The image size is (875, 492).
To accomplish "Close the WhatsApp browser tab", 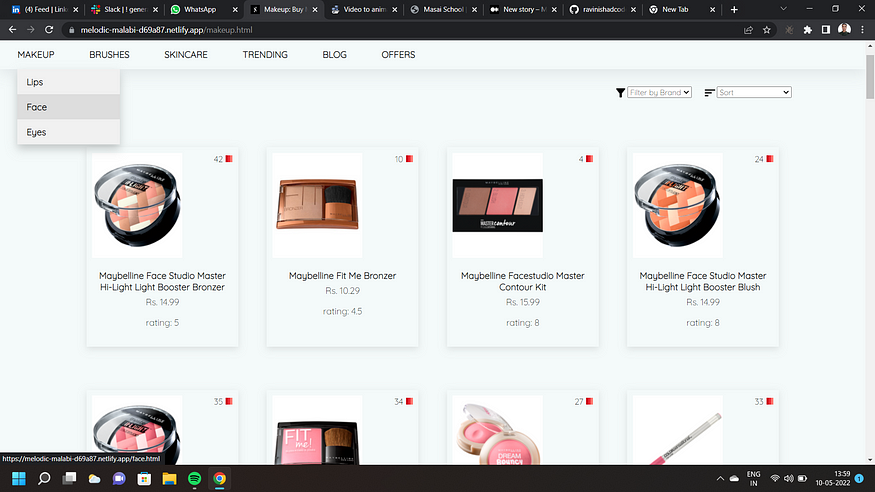I will (235, 9).
